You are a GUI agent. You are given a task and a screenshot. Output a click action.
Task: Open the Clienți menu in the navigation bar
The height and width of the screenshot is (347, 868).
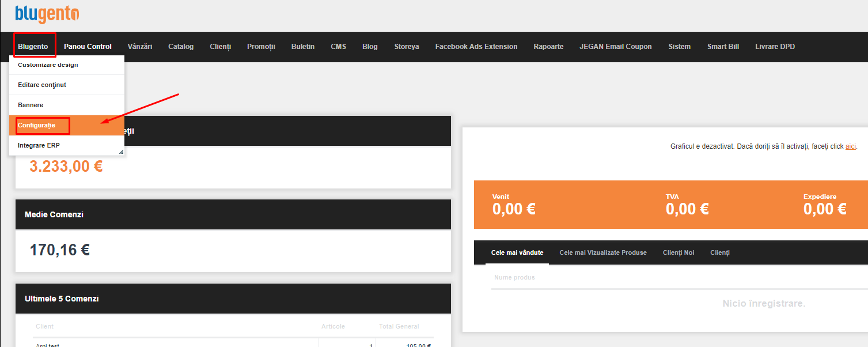click(x=221, y=47)
